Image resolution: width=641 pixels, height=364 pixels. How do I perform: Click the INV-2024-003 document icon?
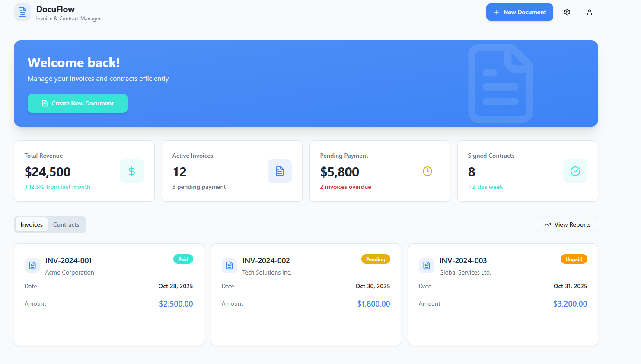point(427,265)
